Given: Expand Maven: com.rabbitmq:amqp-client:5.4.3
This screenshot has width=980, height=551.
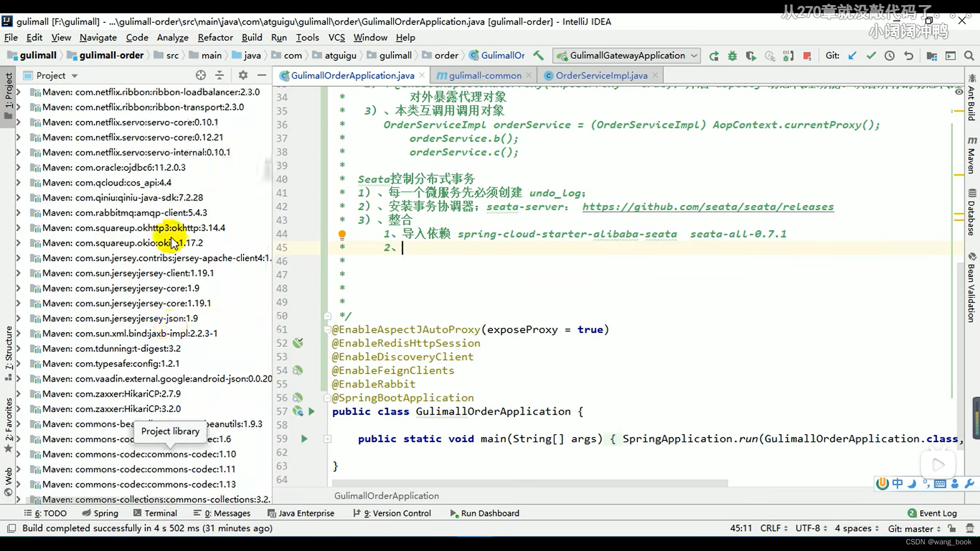Looking at the screenshot, I should [18, 213].
